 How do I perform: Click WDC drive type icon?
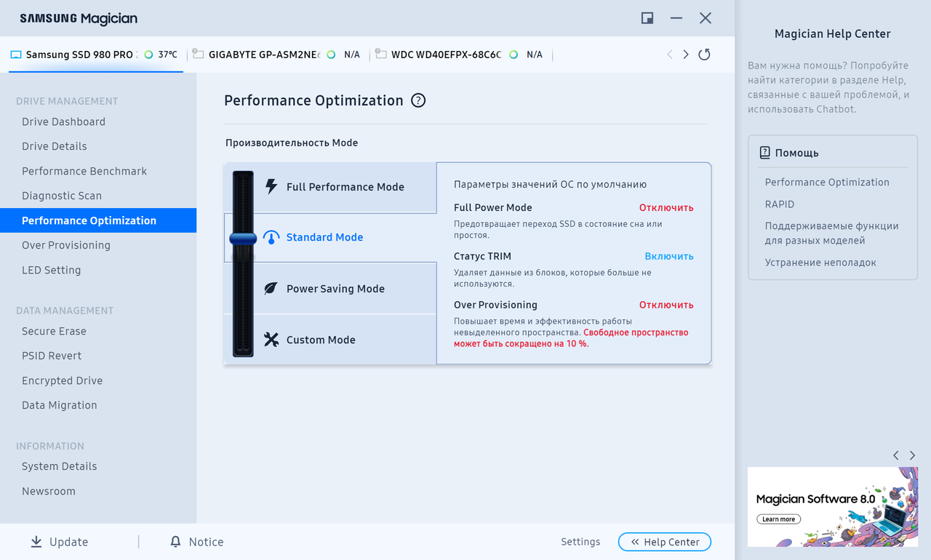tap(380, 55)
